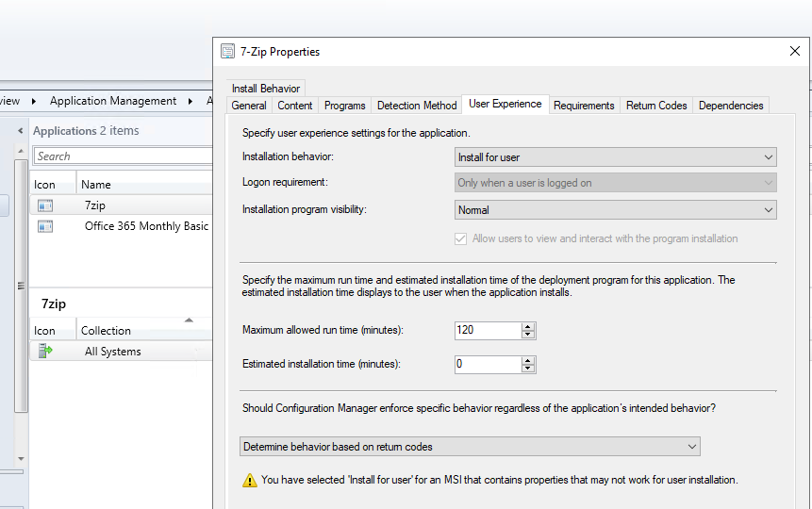Screen dimensions: 812x509
Task: Increase Estimated installation time value
Action: (x=528, y=360)
